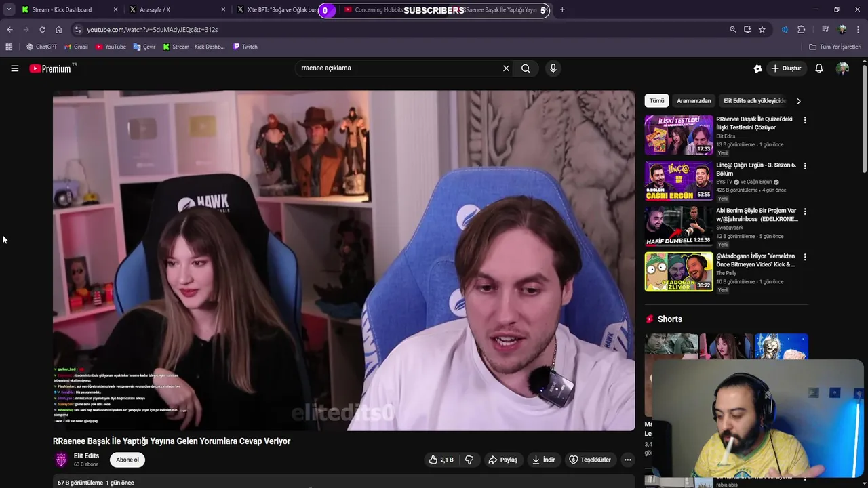
Task: Open a new browser tab
Action: tap(562, 9)
